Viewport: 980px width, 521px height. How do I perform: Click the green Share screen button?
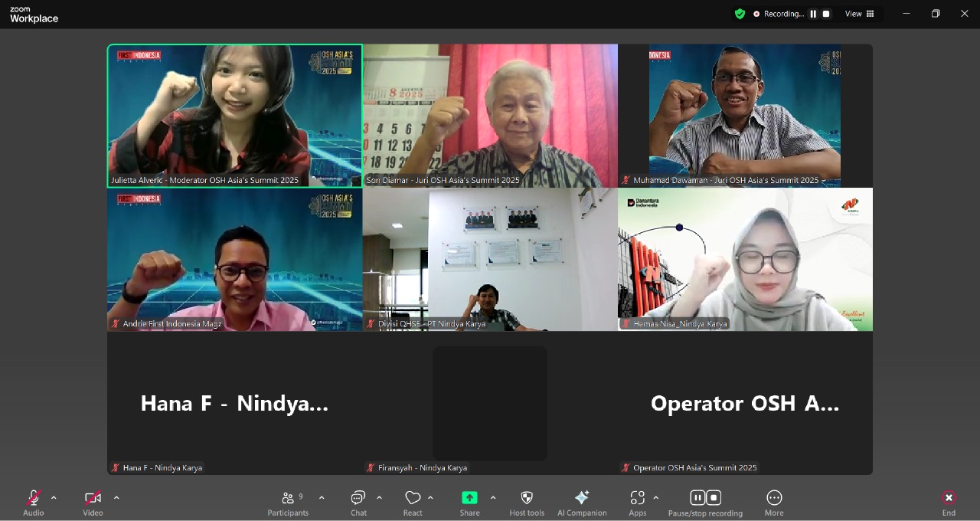tap(469, 498)
